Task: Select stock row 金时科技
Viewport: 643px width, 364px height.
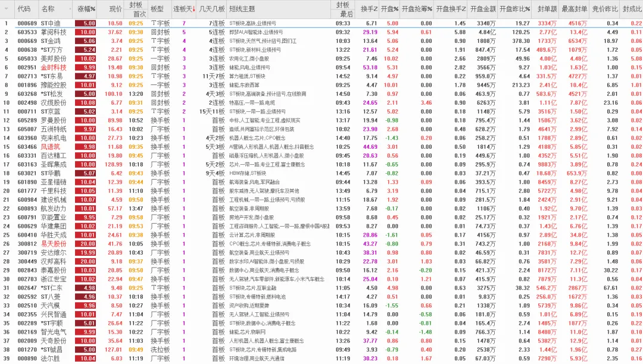Action: [x=321, y=68]
